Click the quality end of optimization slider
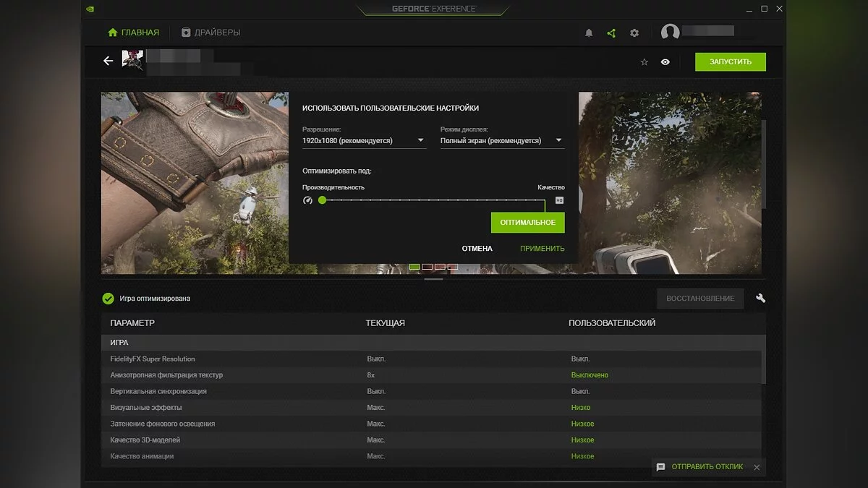 (559, 200)
